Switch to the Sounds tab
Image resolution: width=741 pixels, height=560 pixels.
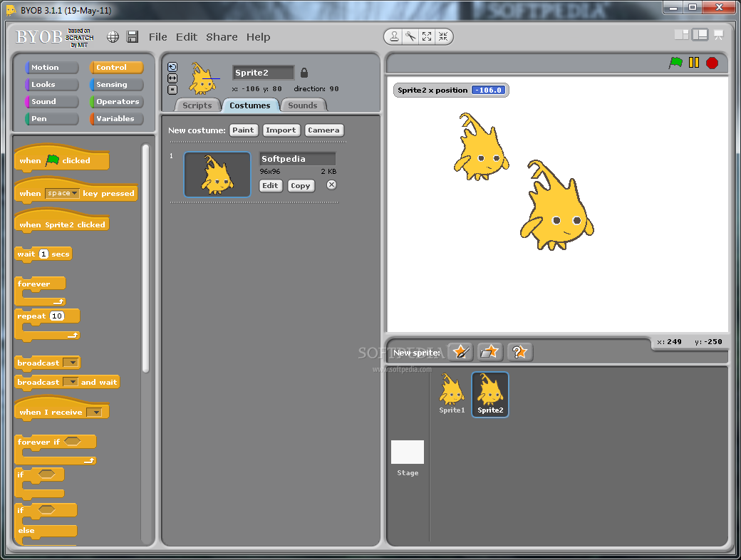(x=302, y=105)
